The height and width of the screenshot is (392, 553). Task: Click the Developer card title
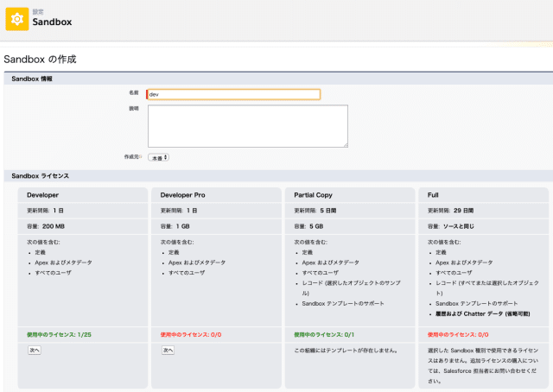click(x=42, y=195)
